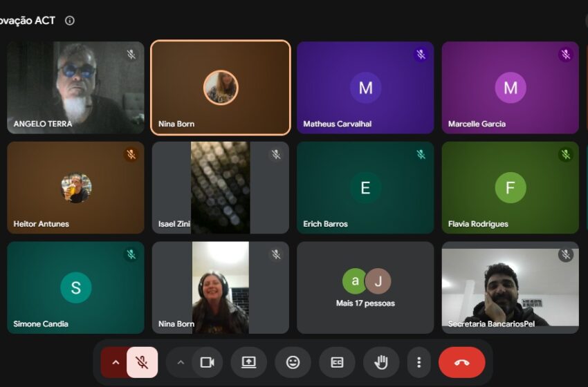Click the meeting details info icon

tap(70, 21)
